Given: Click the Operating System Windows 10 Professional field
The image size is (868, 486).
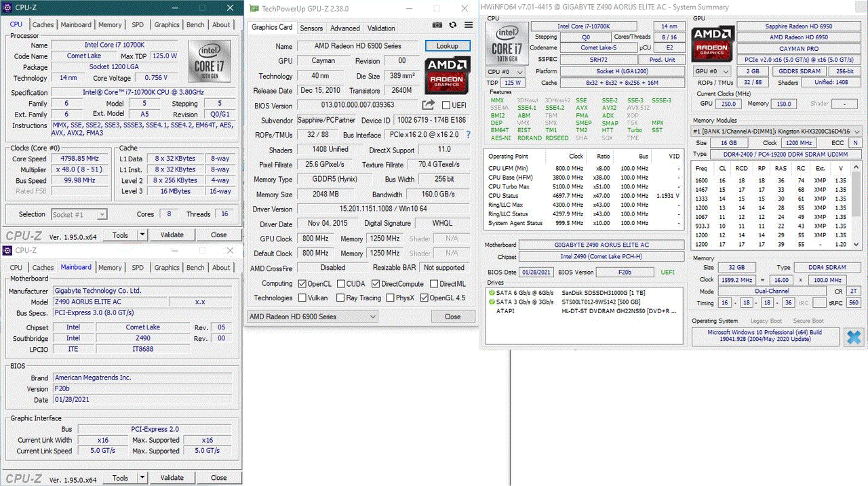Looking at the screenshot, I should click(x=765, y=336).
